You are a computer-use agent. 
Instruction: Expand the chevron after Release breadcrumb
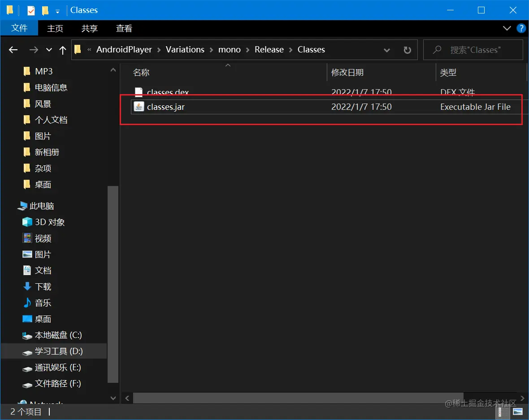click(x=291, y=50)
